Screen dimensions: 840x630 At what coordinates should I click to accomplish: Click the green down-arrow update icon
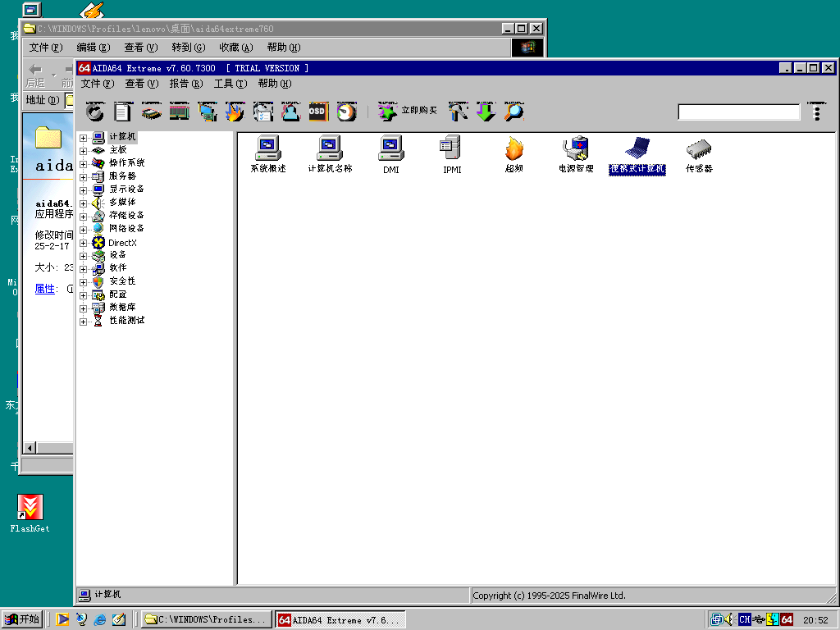pos(486,112)
